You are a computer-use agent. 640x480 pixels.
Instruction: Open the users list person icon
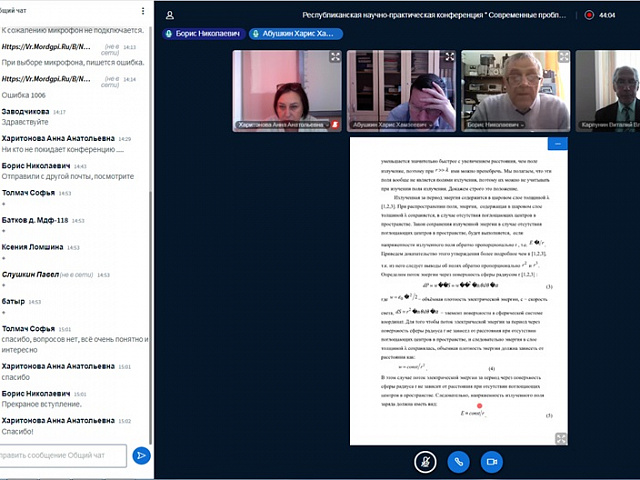[x=170, y=15]
